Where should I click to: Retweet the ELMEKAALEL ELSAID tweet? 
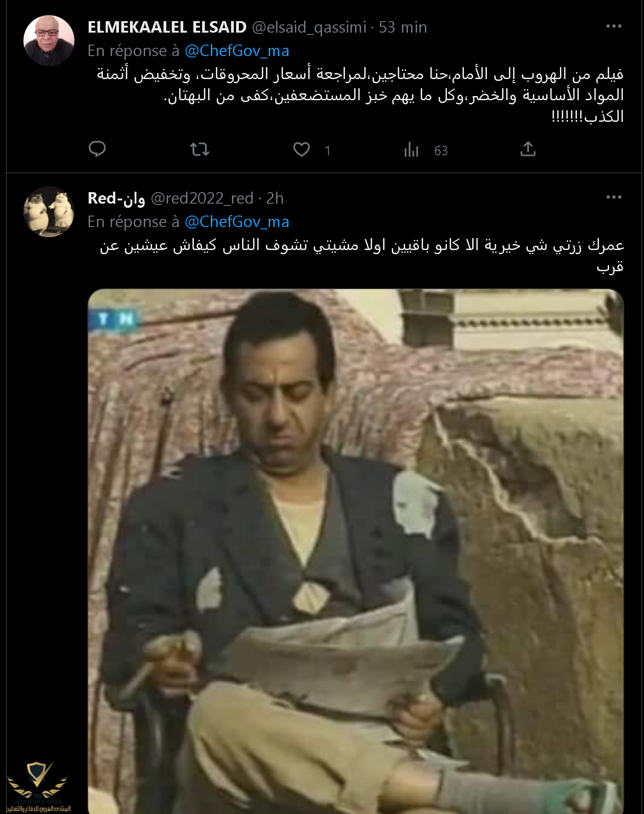200,149
